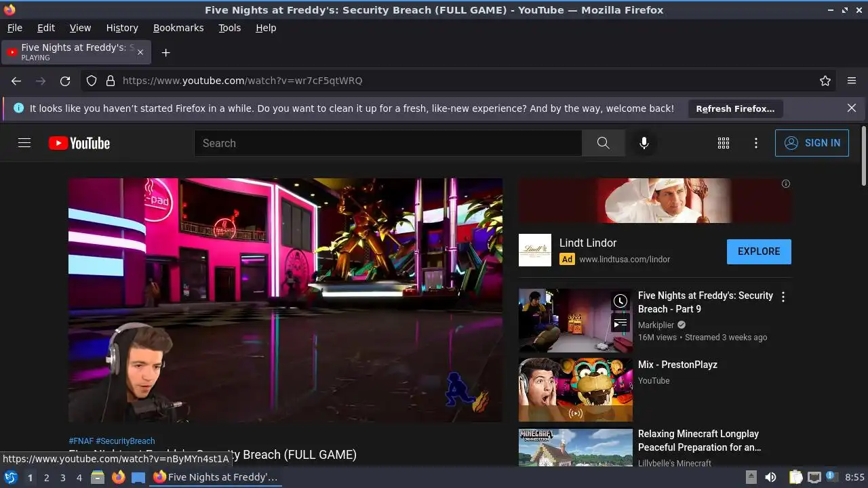Click the Lindt chef ad banner

[x=655, y=201]
